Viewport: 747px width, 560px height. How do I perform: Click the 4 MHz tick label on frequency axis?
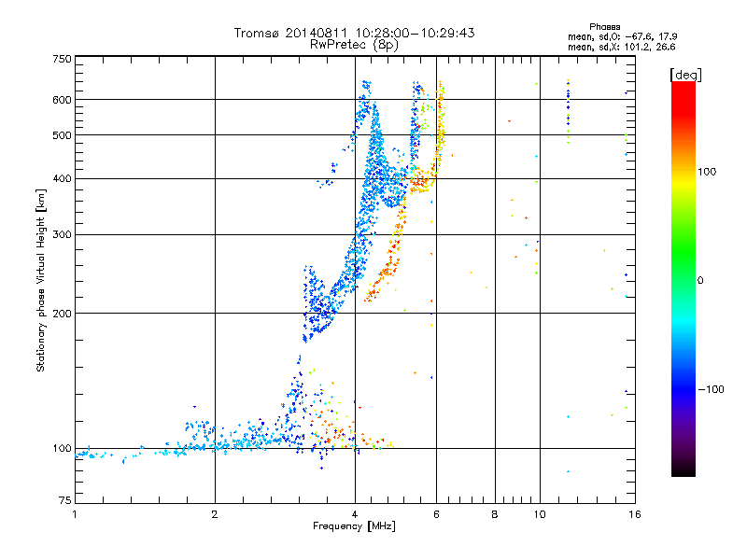coord(355,514)
